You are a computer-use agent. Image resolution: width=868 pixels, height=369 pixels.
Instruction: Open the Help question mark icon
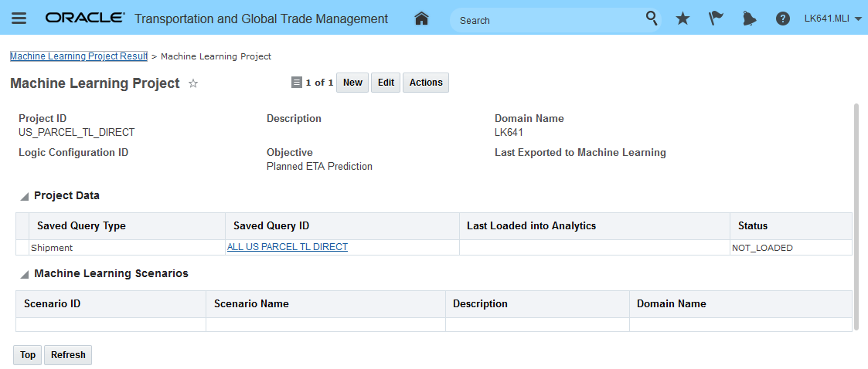click(x=782, y=19)
